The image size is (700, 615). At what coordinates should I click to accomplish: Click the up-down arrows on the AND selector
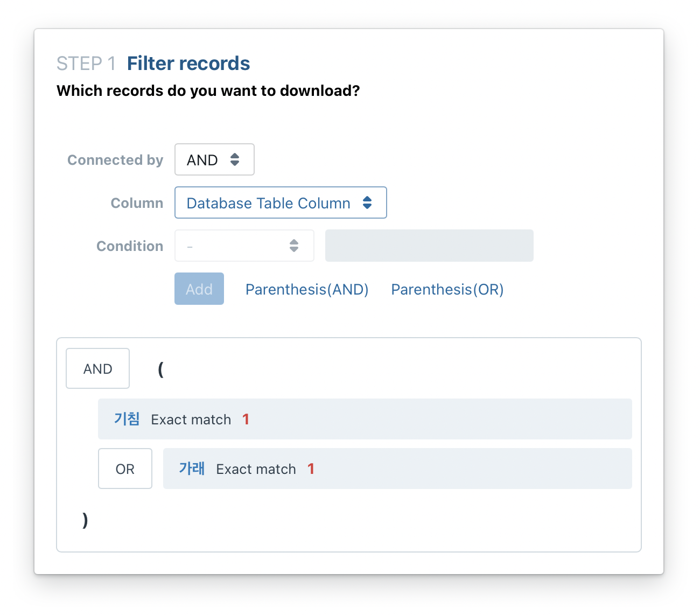coord(235,159)
